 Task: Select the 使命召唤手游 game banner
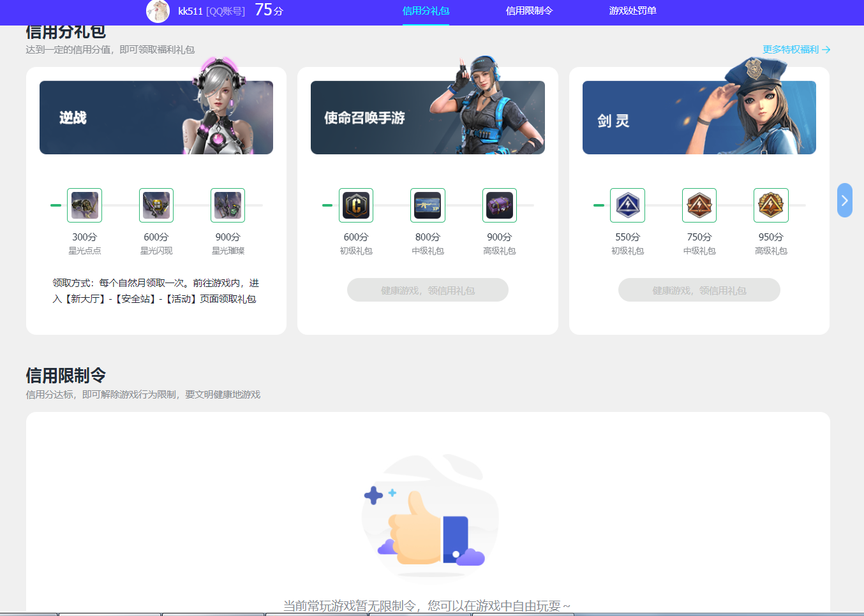click(428, 117)
